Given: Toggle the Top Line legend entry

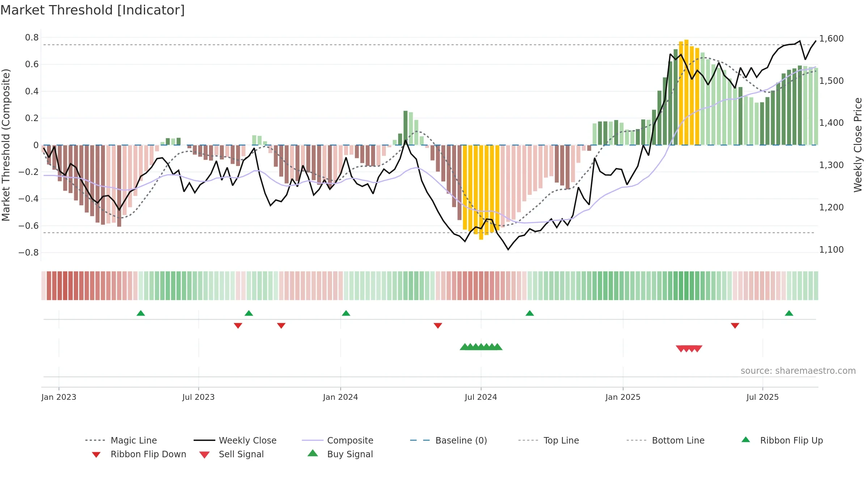Looking at the screenshot, I should click(548, 440).
